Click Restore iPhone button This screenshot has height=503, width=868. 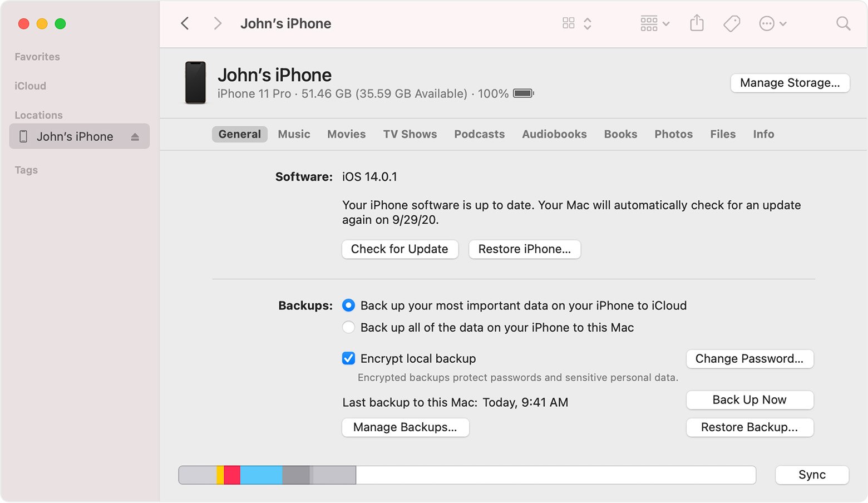525,249
